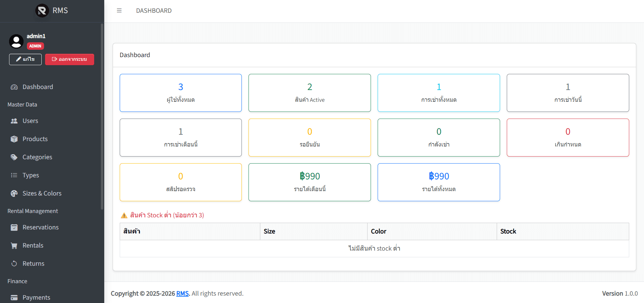Image resolution: width=644 pixels, height=303 pixels.
Task: Click the กำลังเช่า stat card
Action: [x=439, y=138]
